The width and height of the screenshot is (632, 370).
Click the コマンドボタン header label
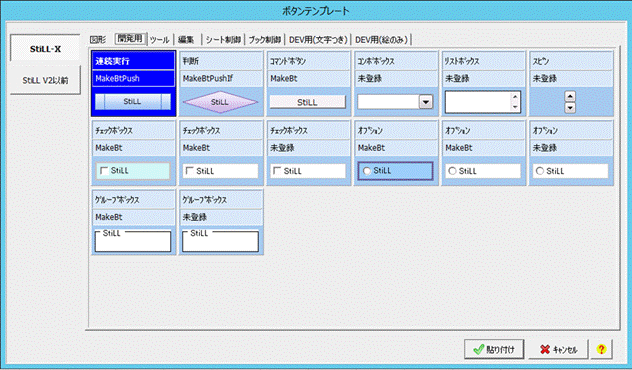click(x=288, y=61)
